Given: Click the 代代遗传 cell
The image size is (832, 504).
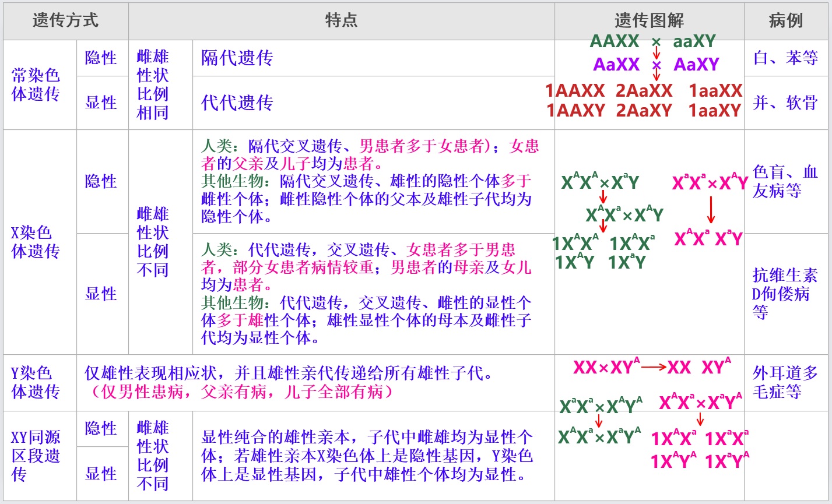Looking at the screenshot, I should (x=237, y=103).
